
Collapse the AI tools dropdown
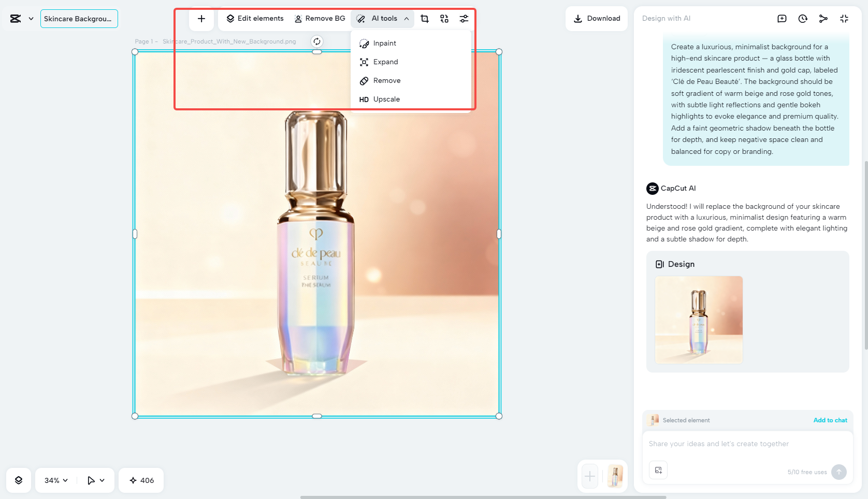(x=383, y=19)
